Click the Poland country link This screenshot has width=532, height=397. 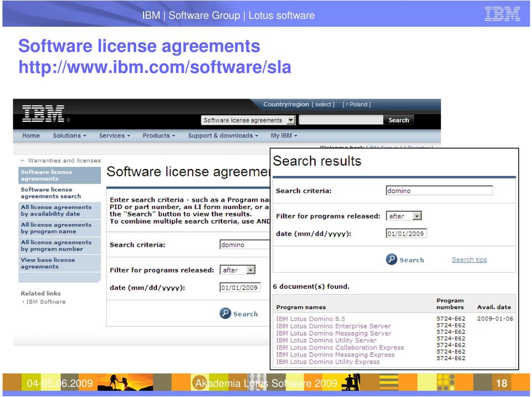[356, 105]
